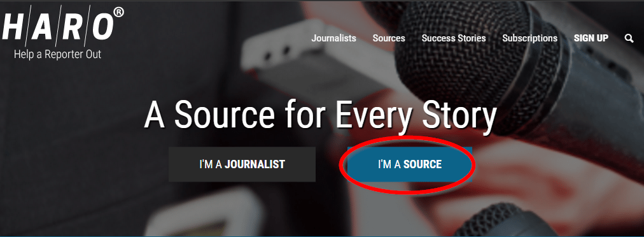The width and height of the screenshot is (644, 237).
Task: Open the Journalists menu item
Action: (333, 38)
